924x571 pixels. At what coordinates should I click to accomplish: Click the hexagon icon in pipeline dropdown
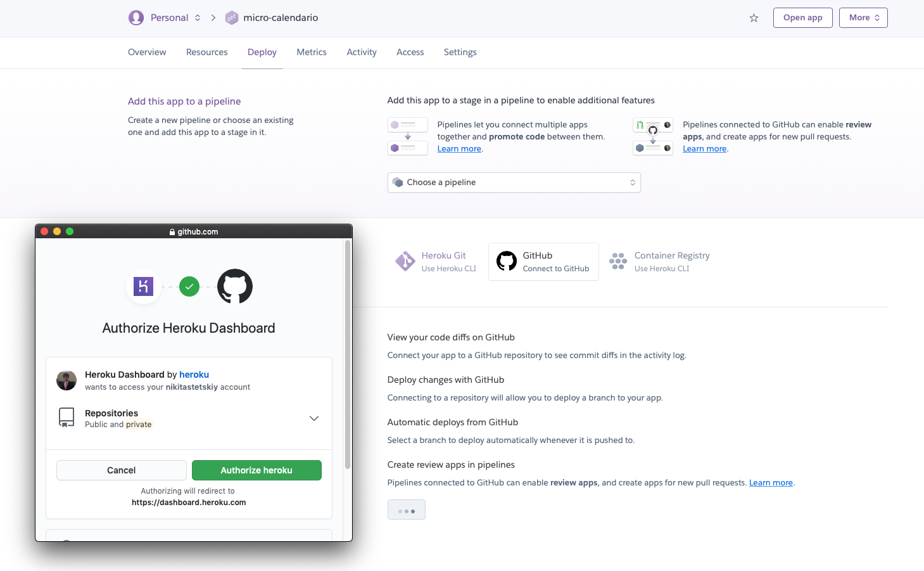tap(398, 183)
